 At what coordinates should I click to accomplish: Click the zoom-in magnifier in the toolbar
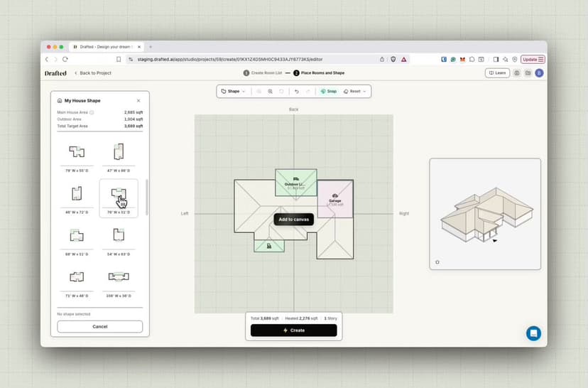(270, 91)
